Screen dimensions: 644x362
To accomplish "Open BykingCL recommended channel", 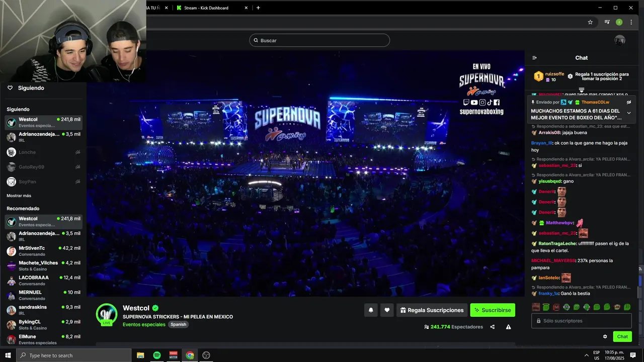I will [44, 324].
